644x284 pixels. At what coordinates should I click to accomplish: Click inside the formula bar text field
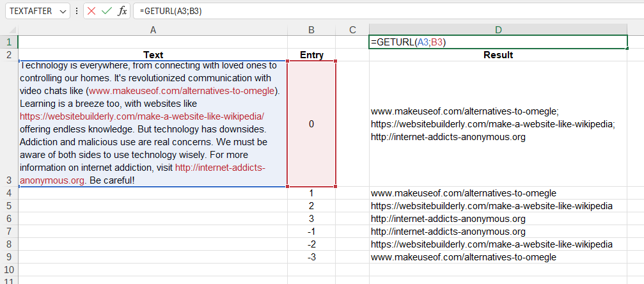(384, 12)
